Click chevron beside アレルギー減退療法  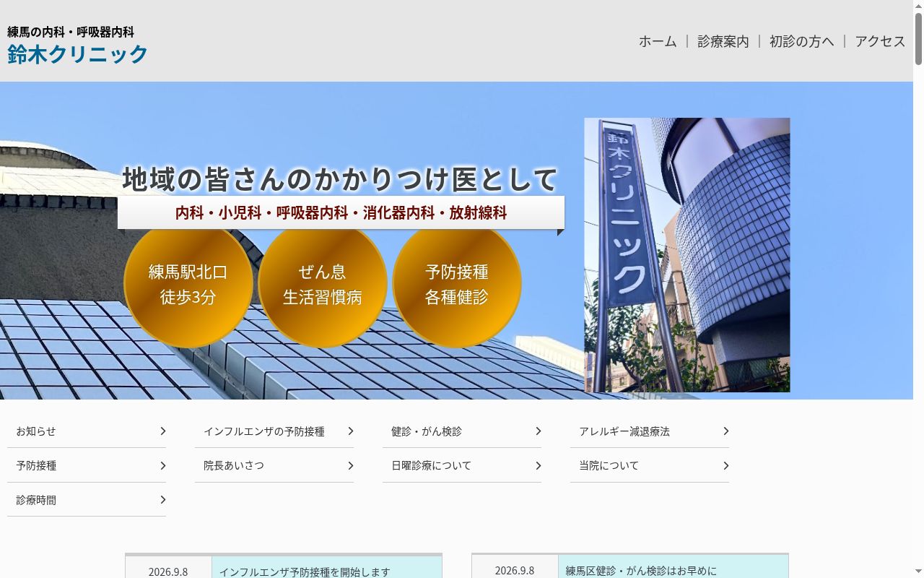726,431
